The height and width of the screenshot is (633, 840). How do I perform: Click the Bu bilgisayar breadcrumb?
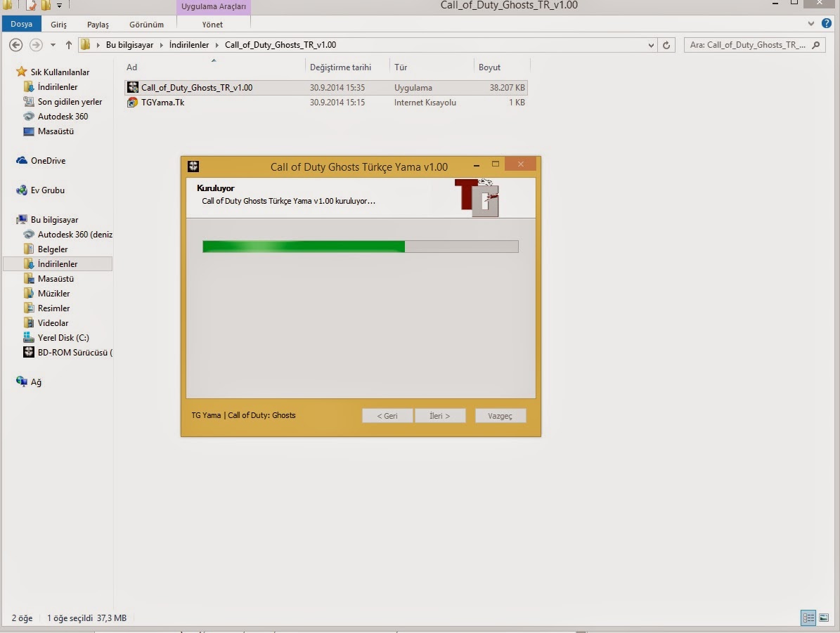tap(129, 45)
